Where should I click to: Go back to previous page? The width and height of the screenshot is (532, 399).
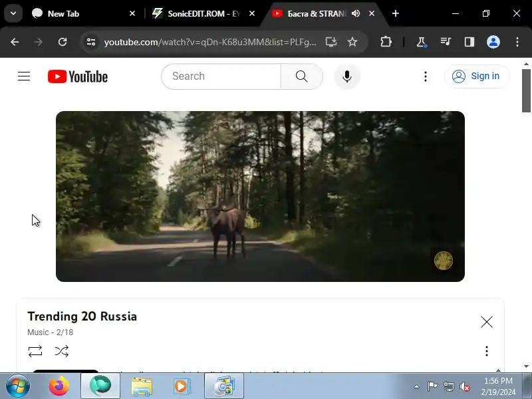click(x=15, y=42)
